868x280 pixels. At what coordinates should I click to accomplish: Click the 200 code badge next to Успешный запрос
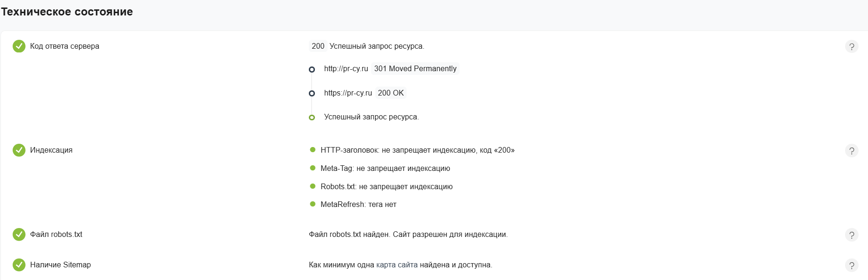pos(317,46)
